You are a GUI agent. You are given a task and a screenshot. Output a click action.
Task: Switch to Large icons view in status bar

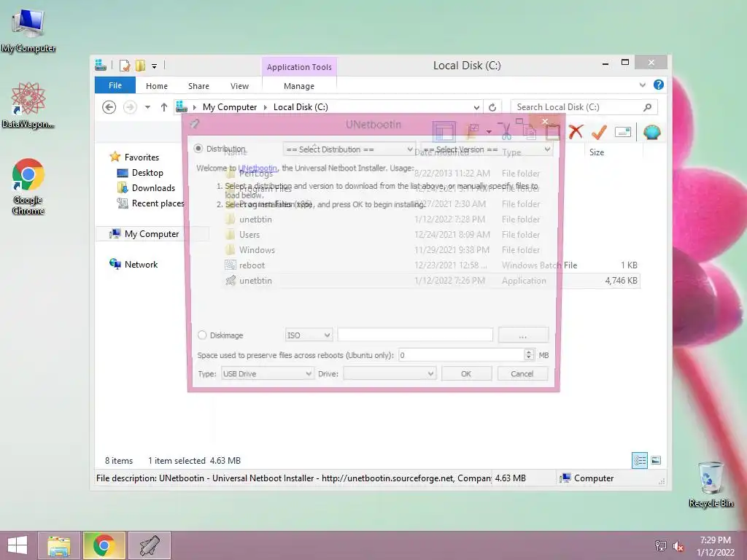(656, 461)
